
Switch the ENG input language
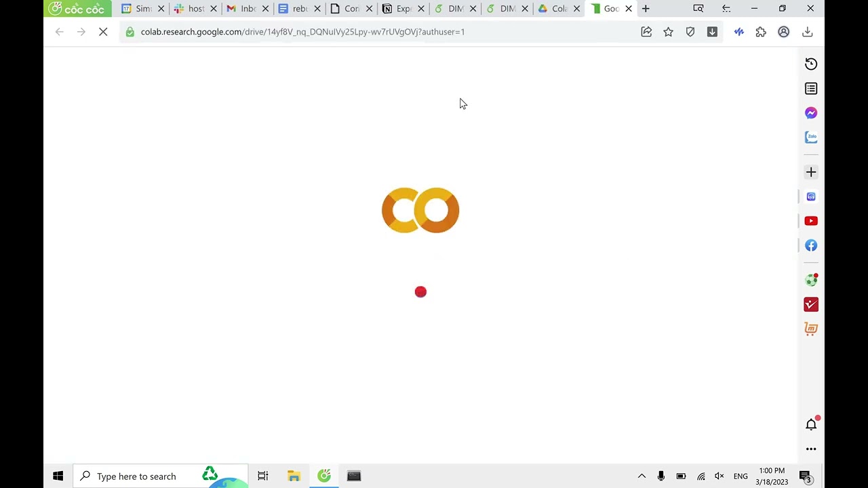tap(741, 476)
